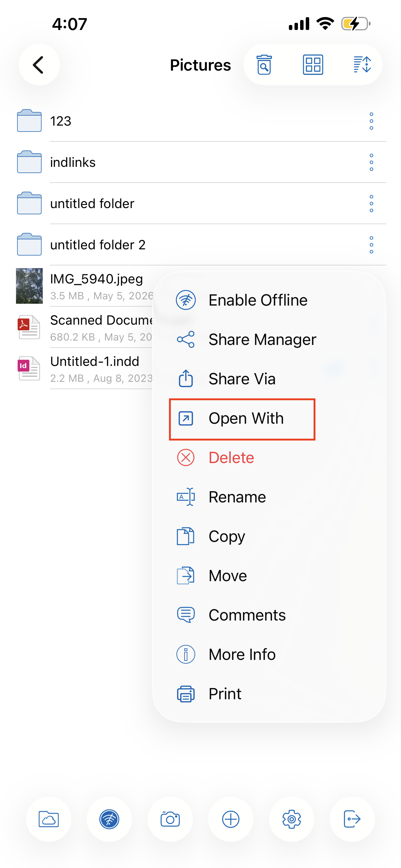This screenshot has height=868, width=401.
Task: Expand options for 123 folder
Action: click(x=371, y=121)
